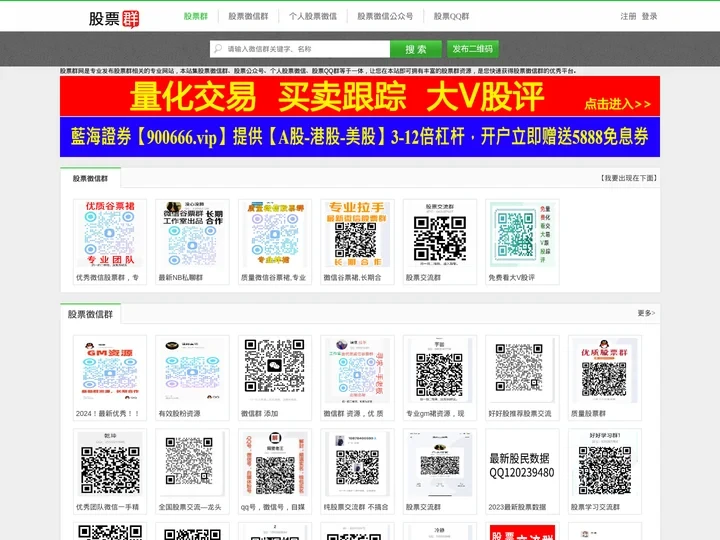Open the 股票微信群 nav item
720x540 pixels.
248,16
